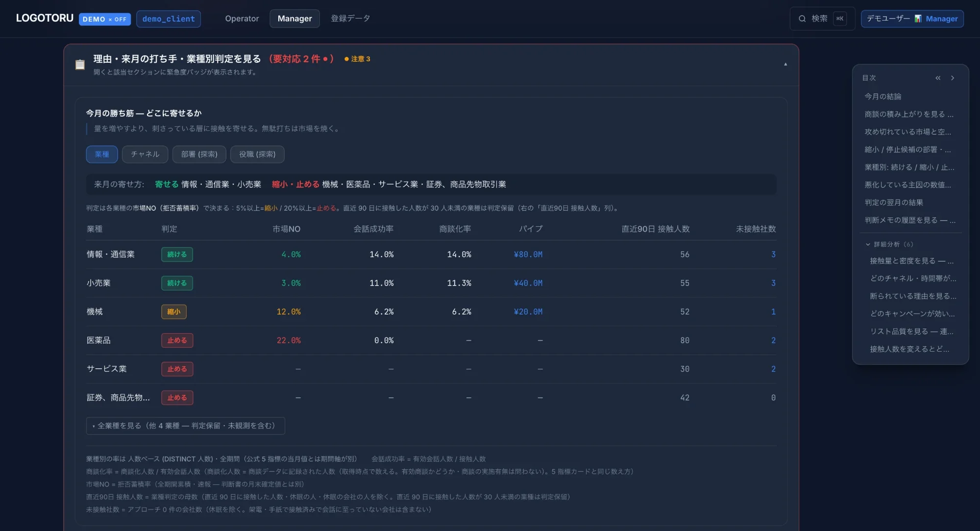This screenshot has height=531, width=980.
Task: Expand 全業種を見る (他 4 業種) disclosure
Action: coord(185,426)
